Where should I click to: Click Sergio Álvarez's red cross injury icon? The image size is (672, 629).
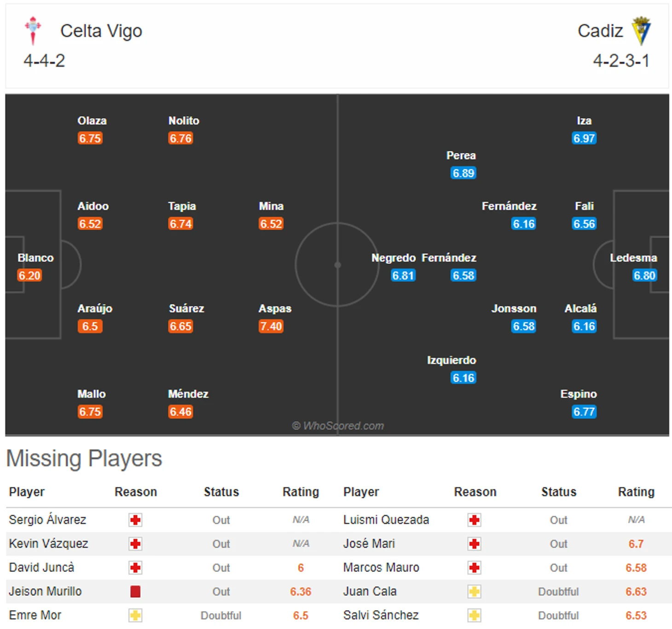tap(135, 520)
